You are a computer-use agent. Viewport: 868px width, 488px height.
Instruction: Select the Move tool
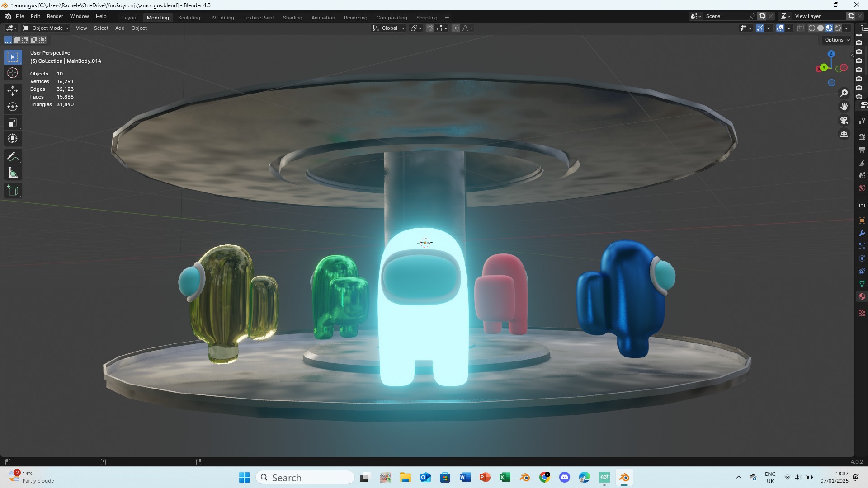coord(13,91)
